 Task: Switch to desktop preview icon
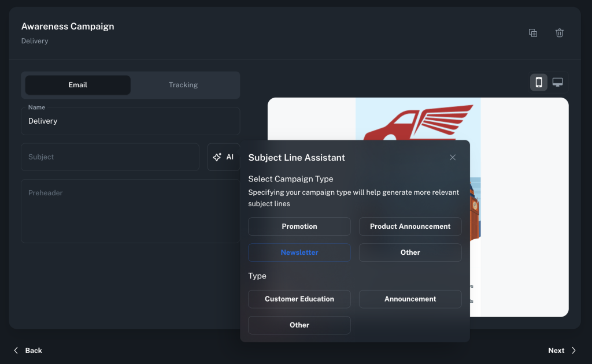click(x=557, y=82)
